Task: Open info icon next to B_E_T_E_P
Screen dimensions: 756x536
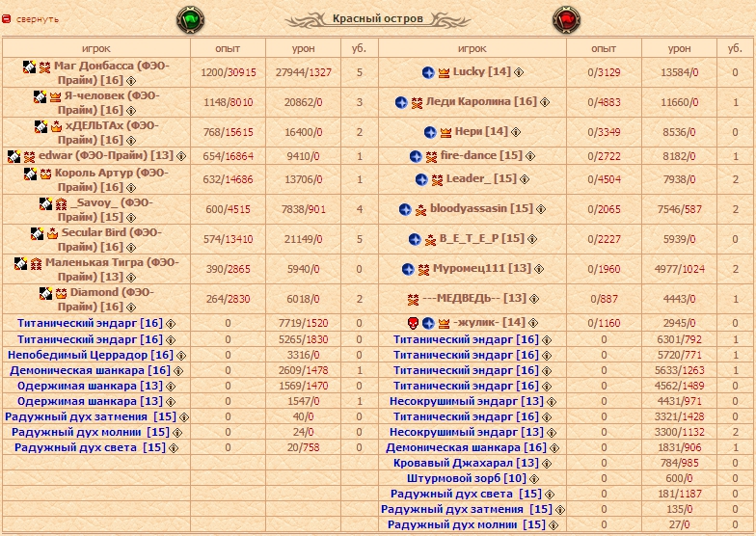Action: point(532,239)
